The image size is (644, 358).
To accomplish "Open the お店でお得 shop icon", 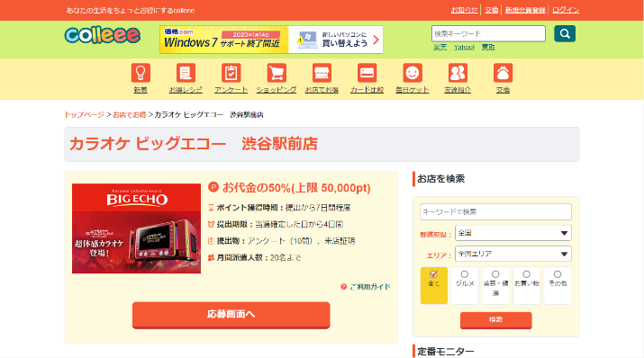I will 322,73.
